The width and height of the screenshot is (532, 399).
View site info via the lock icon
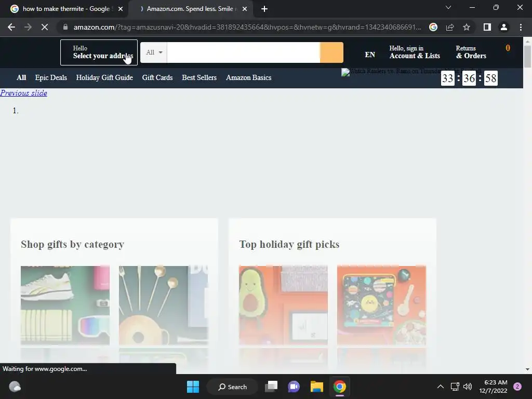click(65, 27)
